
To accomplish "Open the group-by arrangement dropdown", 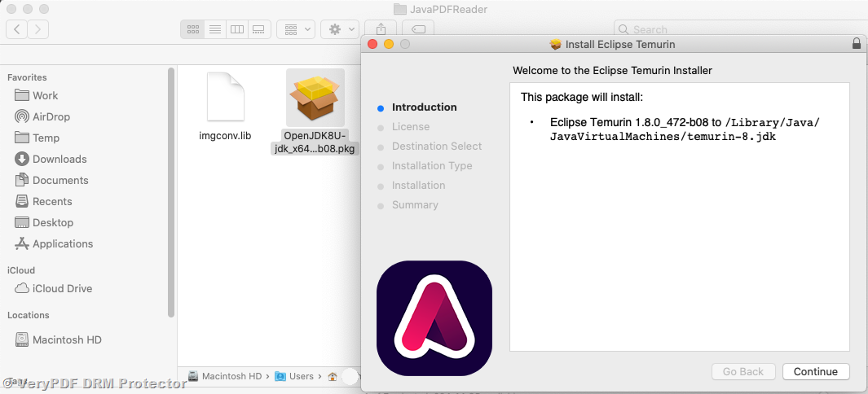I will click(295, 29).
